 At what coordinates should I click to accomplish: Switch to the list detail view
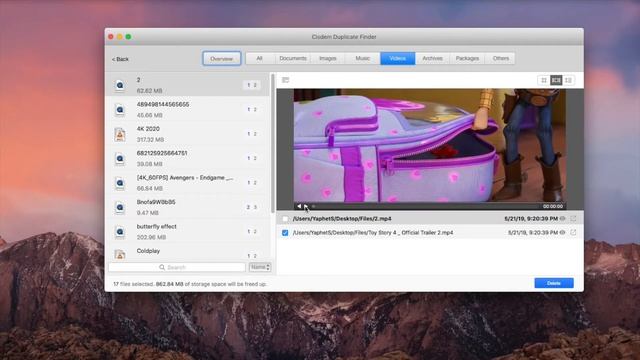tap(568, 80)
